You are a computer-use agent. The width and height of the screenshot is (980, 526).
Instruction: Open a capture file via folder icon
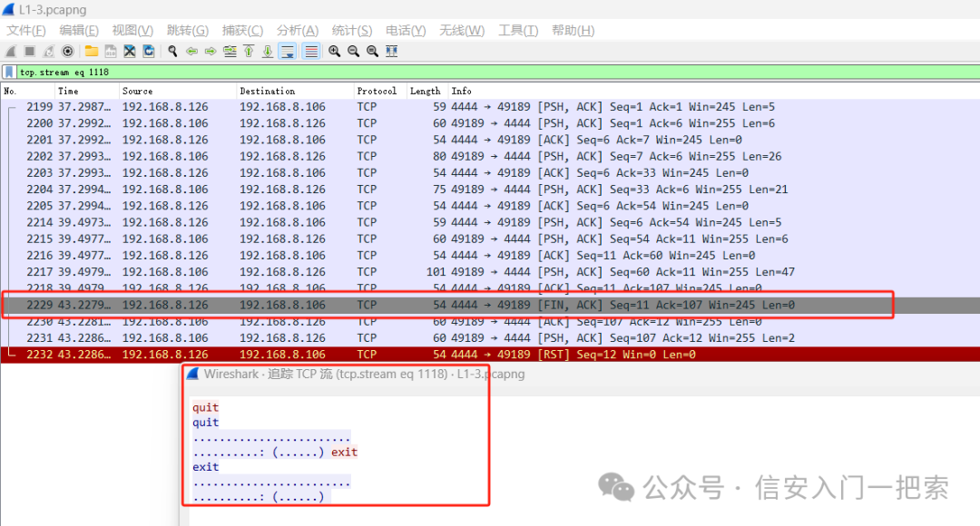pyautogui.click(x=92, y=51)
